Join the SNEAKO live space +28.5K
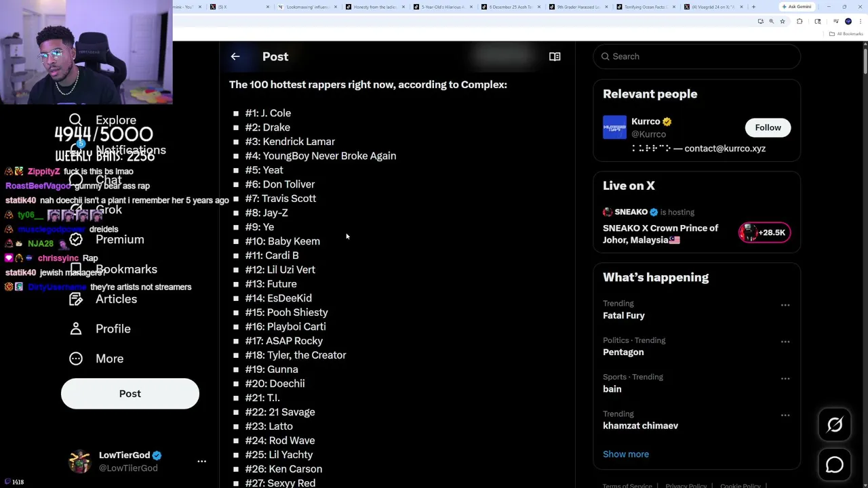The height and width of the screenshot is (488, 868). pyautogui.click(x=764, y=232)
